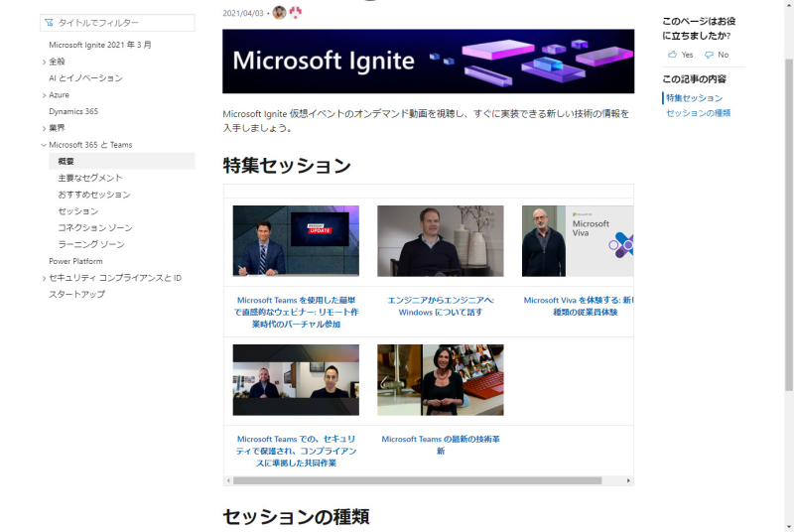The width and height of the screenshot is (794, 532).
Task: Collapse the Microsoft 365 と Teams node
Action: coord(44,145)
